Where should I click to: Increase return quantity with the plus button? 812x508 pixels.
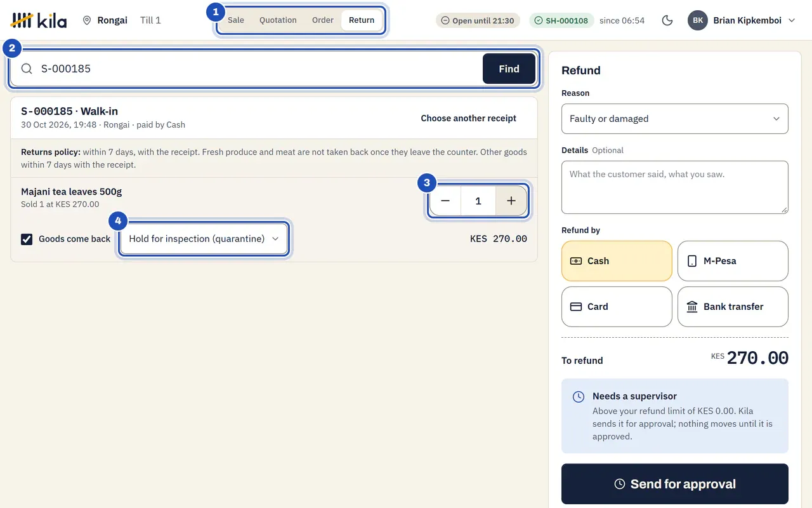click(x=511, y=201)
